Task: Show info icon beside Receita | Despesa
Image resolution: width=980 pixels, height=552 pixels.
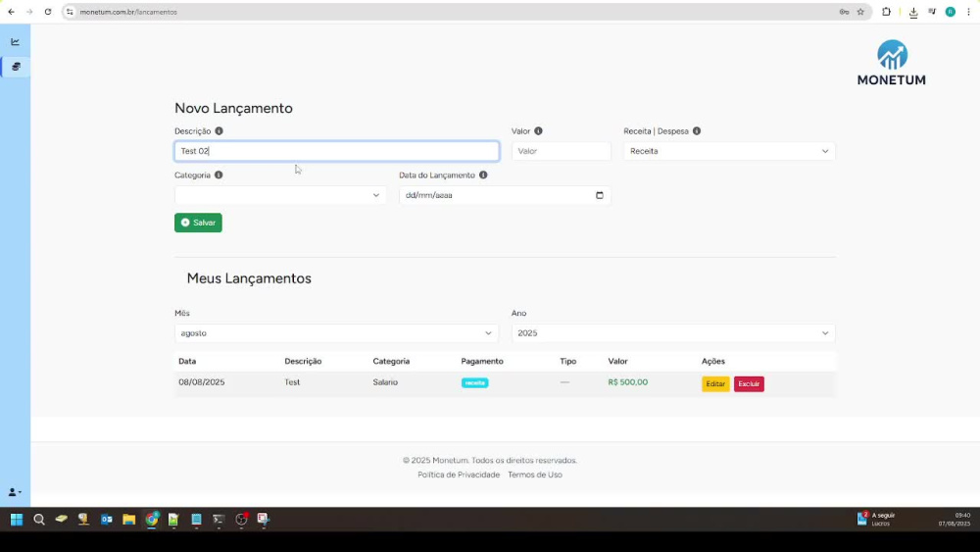Action: click(696, 131)
